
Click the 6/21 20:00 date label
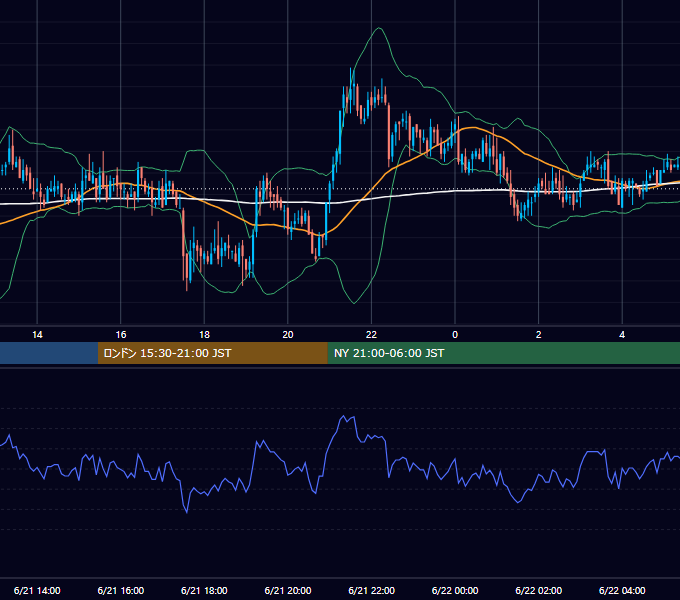[288, 590]
